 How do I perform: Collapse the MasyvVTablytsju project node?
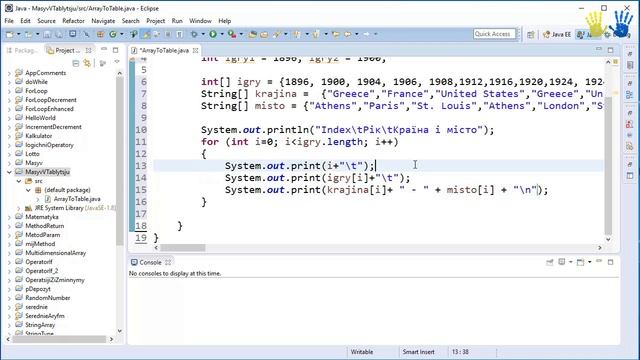click(x=9, y=172)
